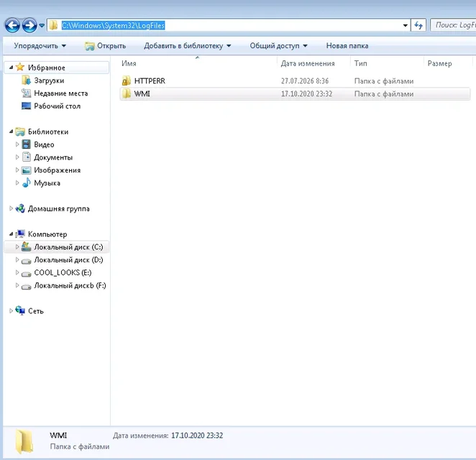The height and width of the screenshot is (460, 476).
Task: Collapse the Библиотеки section
Action: [x=11, y=132]
